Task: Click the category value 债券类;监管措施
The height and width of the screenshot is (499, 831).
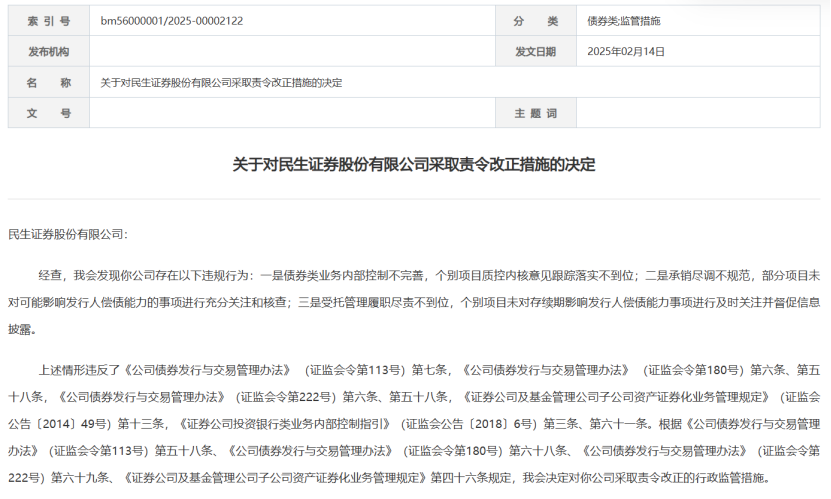Action: coord(624,21)
